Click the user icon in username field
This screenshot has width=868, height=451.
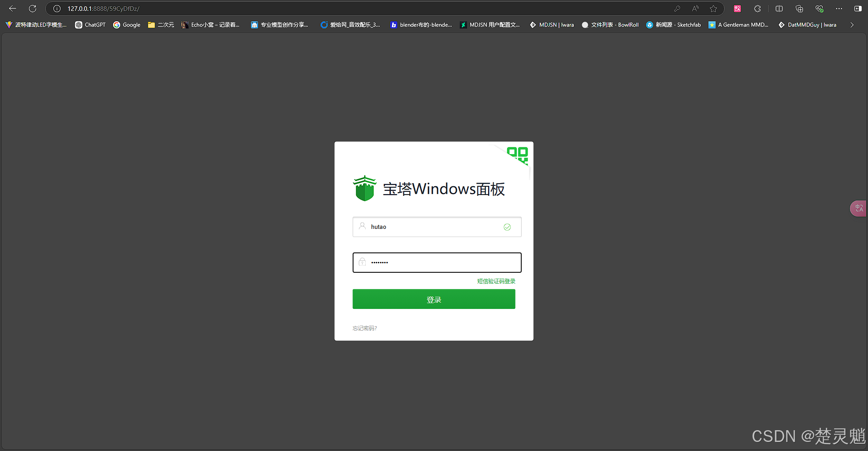coord(362,226)
